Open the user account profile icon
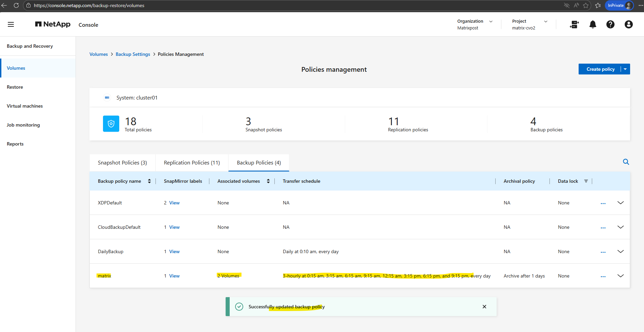This screenshot has height=332, width=644. 628,24
